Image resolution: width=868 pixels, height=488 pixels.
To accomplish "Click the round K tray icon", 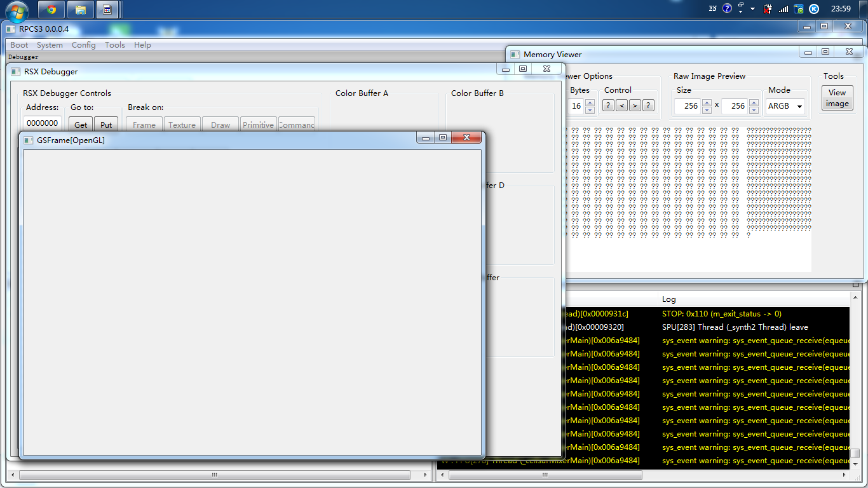I will [x=814, y=9].
